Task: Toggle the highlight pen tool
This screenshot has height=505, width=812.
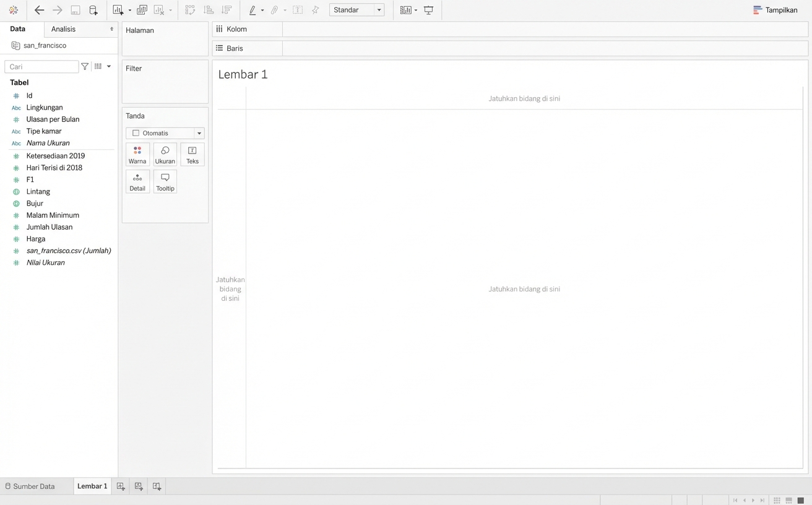Action: [253, 10]
